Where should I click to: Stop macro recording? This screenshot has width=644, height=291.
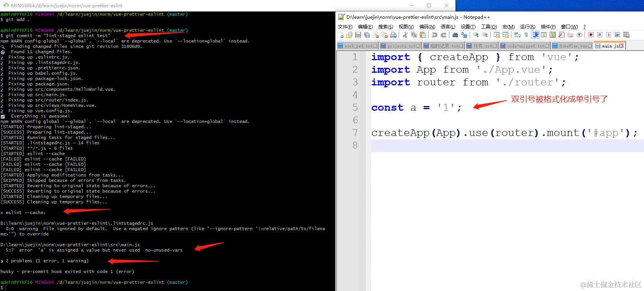(x=600, y=35)
